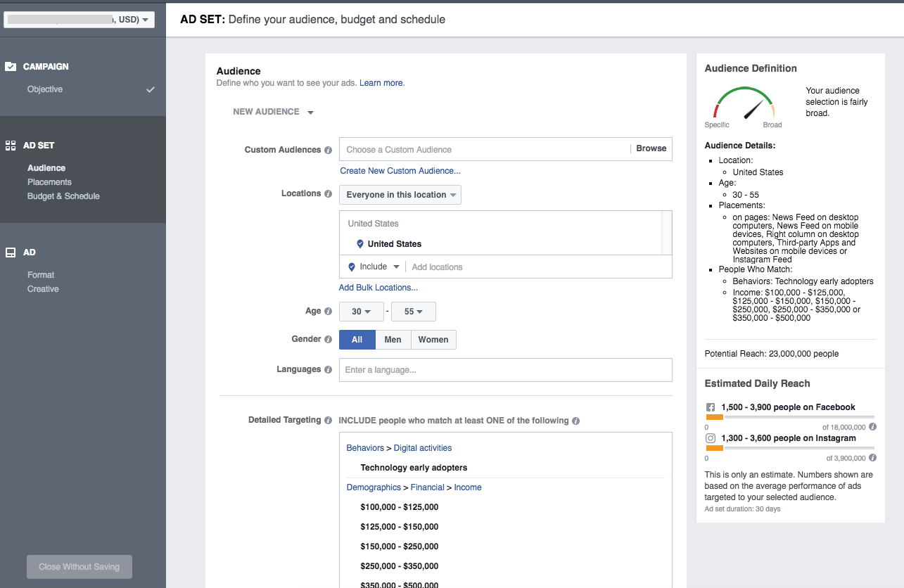Click the info icon beside Gender label
904x588 pixels.
click(x=328, y=339)
